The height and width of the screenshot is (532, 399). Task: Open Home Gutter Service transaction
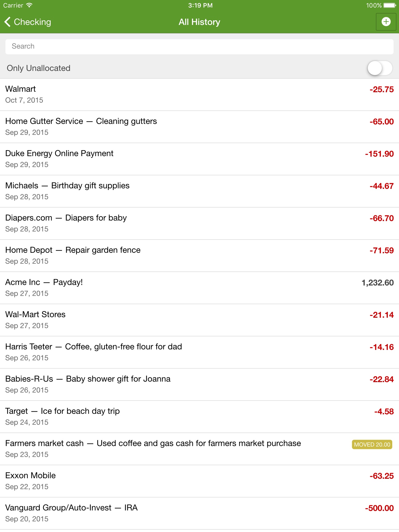click(199, 127)
